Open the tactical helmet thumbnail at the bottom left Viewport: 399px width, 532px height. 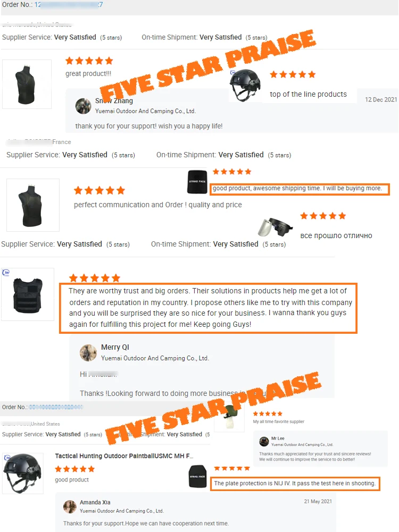point(23,474)
